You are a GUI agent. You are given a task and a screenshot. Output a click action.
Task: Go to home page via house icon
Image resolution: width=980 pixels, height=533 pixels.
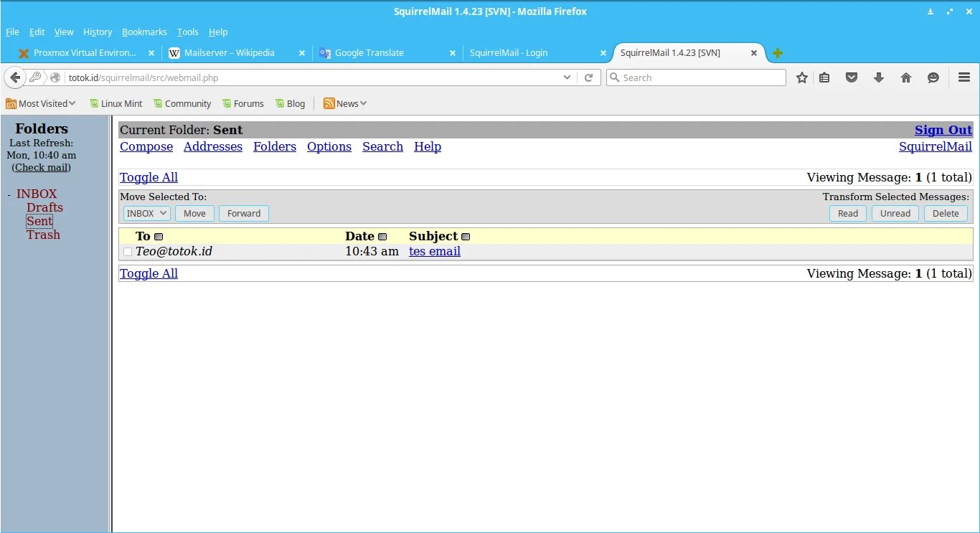tap(906, 77)
